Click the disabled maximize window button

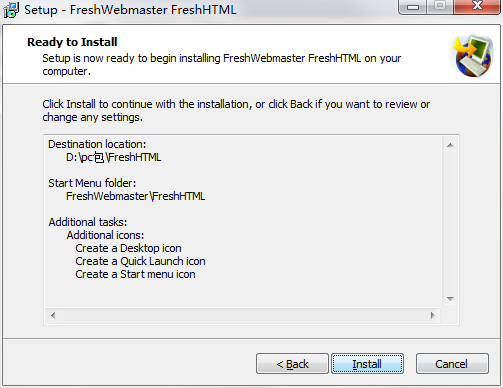pyautogui.click(x=440, y=6)
